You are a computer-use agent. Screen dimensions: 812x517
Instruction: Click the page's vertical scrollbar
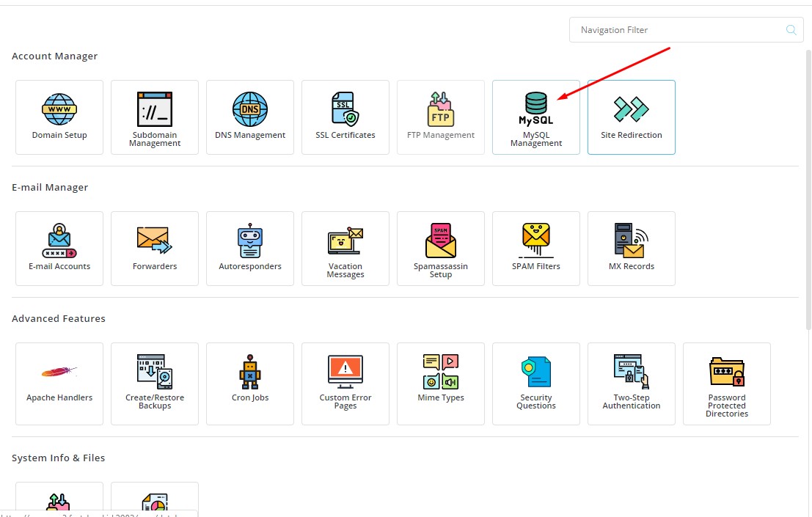pyautogui.click(x=808, y=183)
